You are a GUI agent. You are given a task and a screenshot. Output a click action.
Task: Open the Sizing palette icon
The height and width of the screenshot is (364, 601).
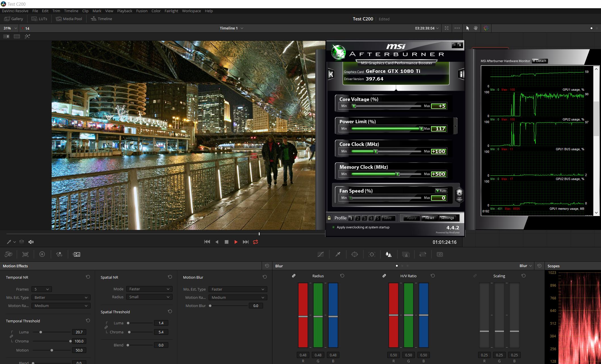[x=423, y=254]
